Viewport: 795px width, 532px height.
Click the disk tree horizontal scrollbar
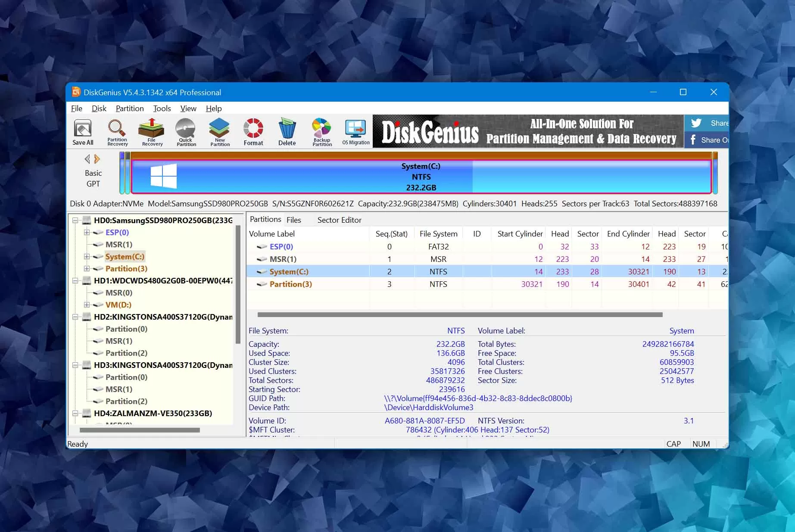(140, 430)
